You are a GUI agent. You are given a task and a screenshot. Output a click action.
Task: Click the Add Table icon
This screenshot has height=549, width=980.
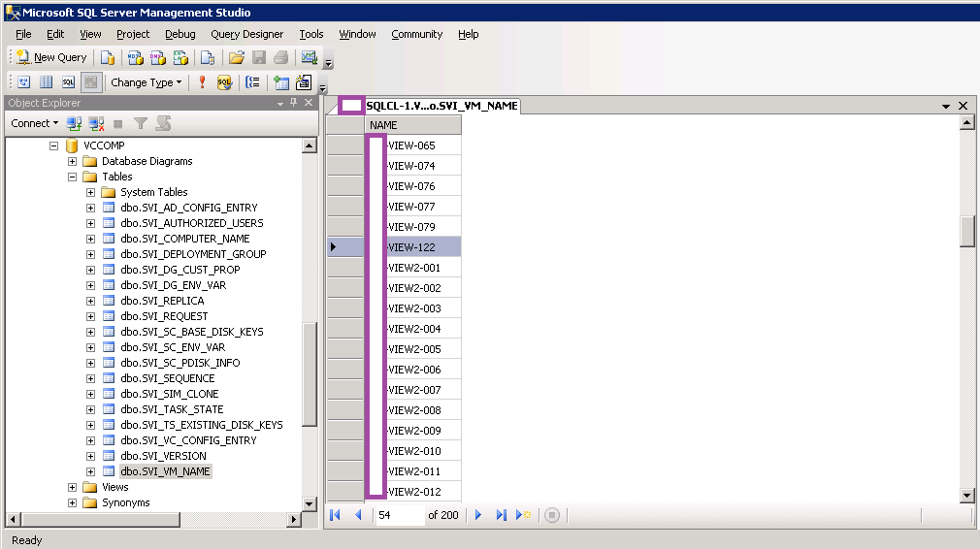[281, 82]
